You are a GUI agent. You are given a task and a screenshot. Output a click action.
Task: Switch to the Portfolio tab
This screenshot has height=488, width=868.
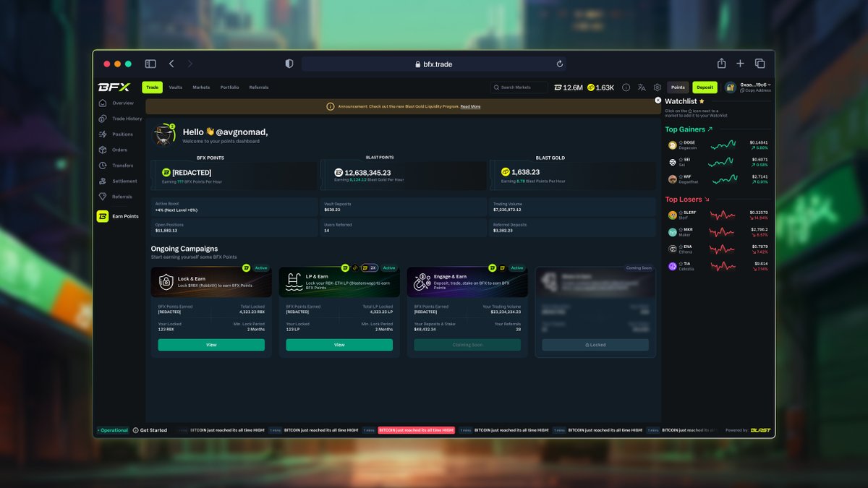tap(230, 87)
